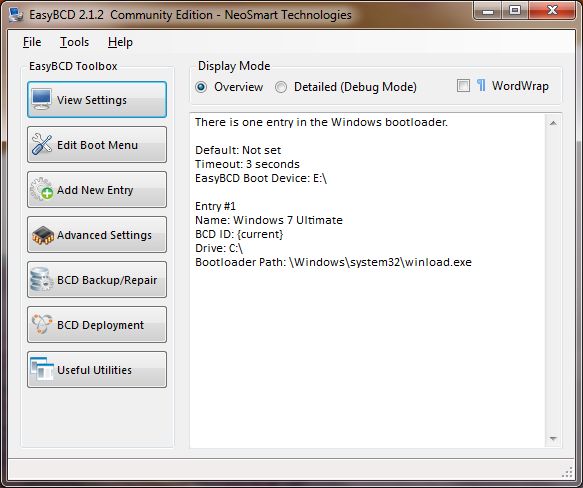Click the BCD Deployment icon
Viewport: 583px width, 488px height.
42,324
